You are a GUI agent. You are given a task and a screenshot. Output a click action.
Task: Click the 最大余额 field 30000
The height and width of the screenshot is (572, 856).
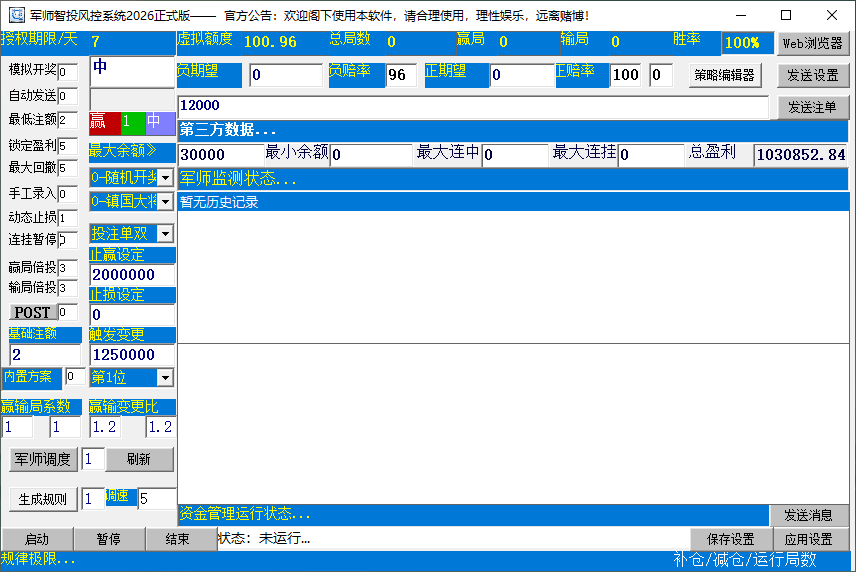coord(221,154)
